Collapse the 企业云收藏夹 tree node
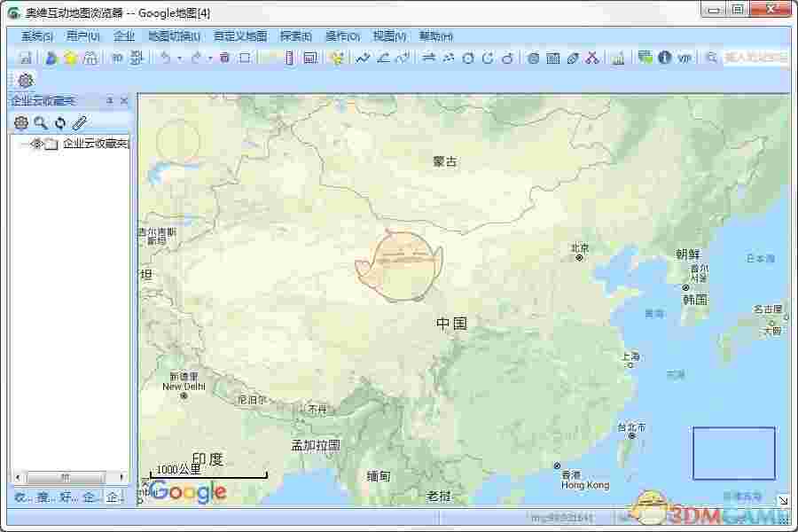The height and width of the screenshot is (532, 798). click(x=20, y=143)
